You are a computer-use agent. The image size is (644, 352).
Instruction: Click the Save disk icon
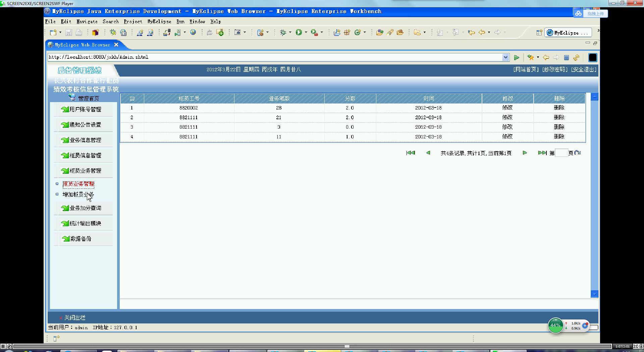68,32
